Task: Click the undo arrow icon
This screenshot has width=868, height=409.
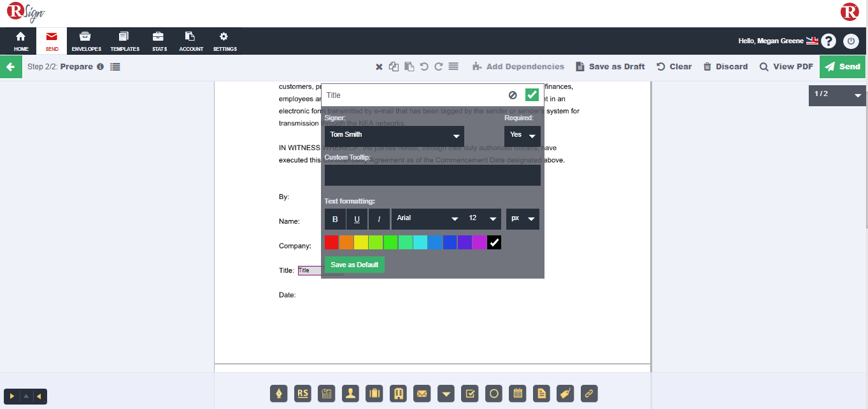Action: [424, 67]
